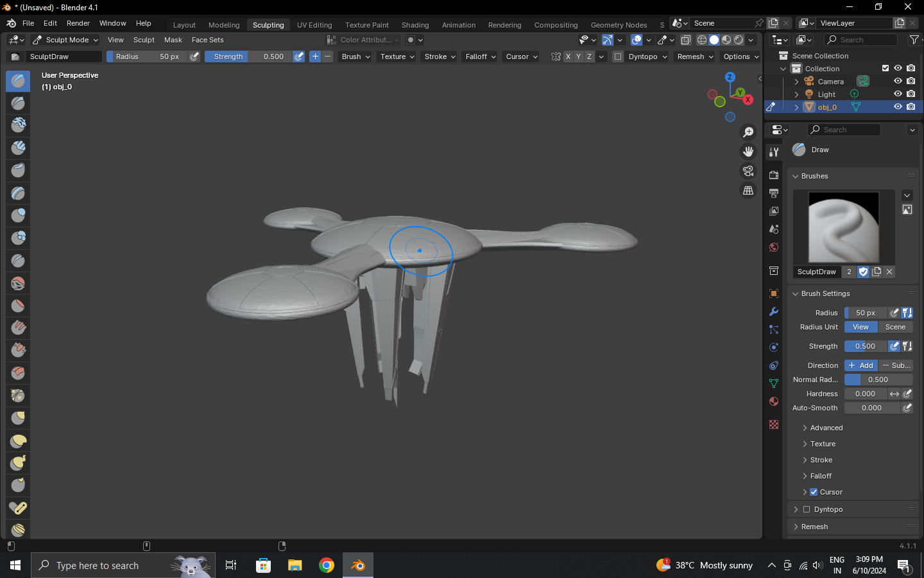Viewport: 924px width, 578px height.
Task: Enable Dyntopo checkbox in properties panel
Action: coord(807,509)
